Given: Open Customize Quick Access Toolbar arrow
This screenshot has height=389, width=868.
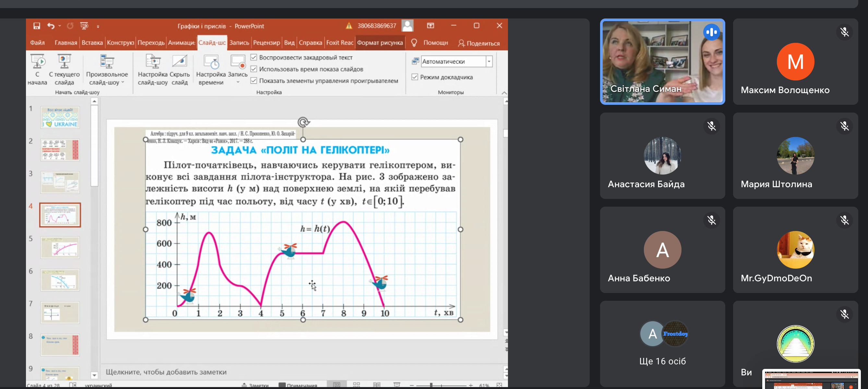Looking at the screenshot, I should pyautogui.click(x=98, y=26).
